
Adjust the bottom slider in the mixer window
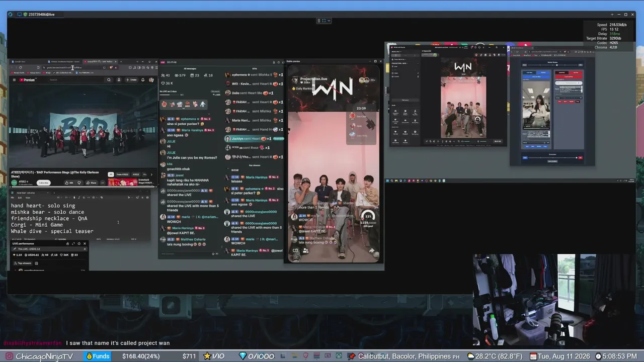(x=552, y=157)
